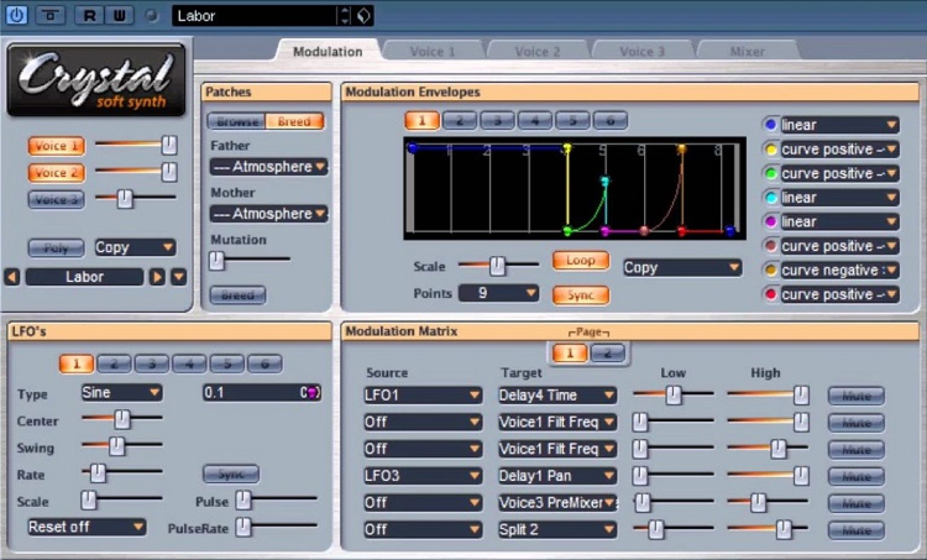The image size is (927, 560).
Task: Open the LFO Type dropdown showing Sine
Action: pyautogui.click(x=121, y=393)
